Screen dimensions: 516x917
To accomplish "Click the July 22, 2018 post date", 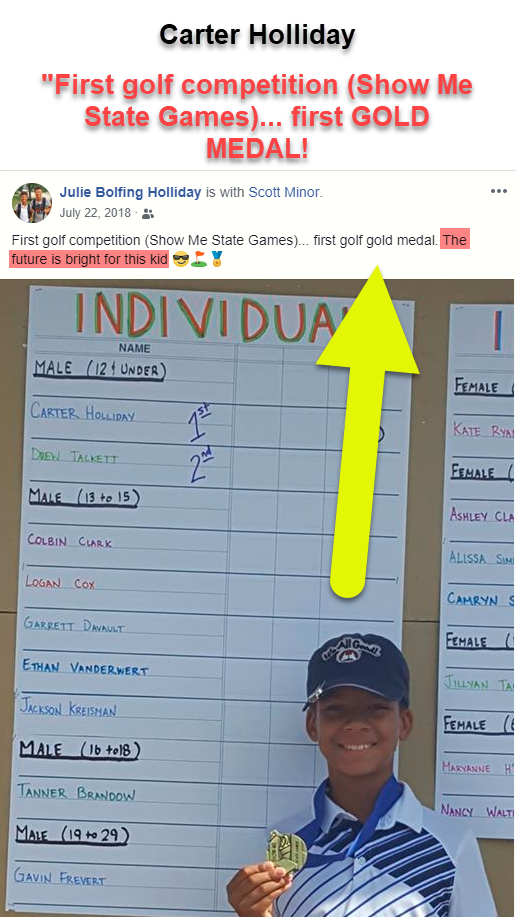I will click(x=95, y=213).
